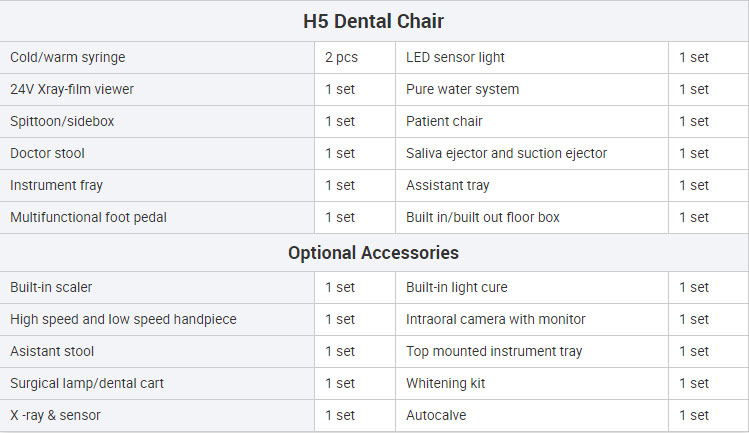Screen dimensions: 749x433
Task: Select the Whitening kit entry
Action: [445, 383]
